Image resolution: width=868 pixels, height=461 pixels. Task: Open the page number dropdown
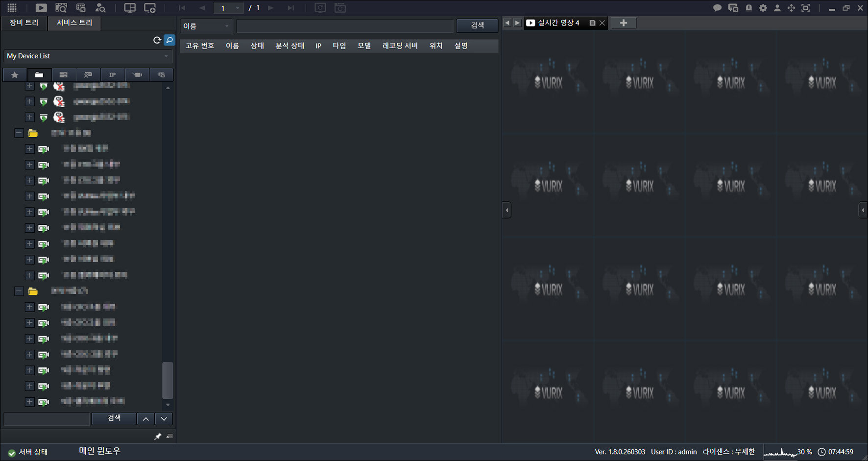pyautogui.click(x=229, y=8)
